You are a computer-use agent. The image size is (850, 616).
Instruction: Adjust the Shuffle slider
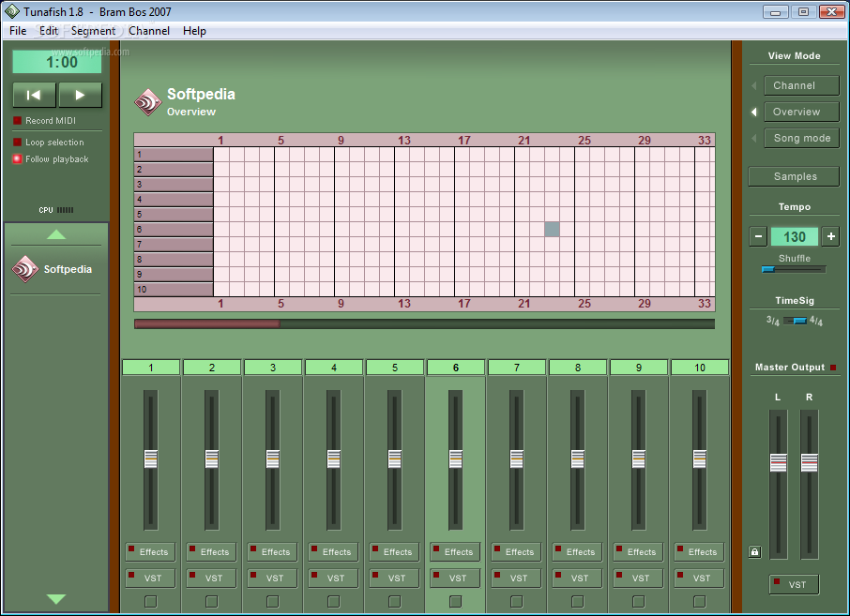click(794, 269)
